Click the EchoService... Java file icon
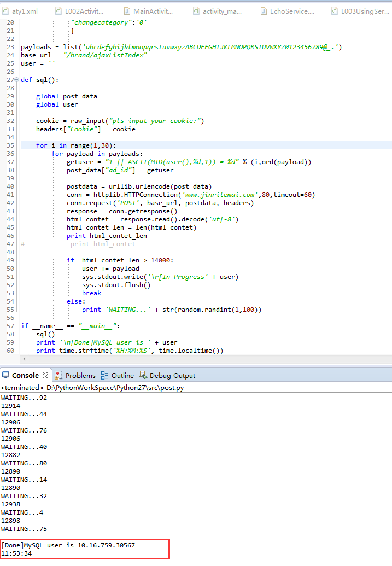392x566 pixels. pos(264,11)
